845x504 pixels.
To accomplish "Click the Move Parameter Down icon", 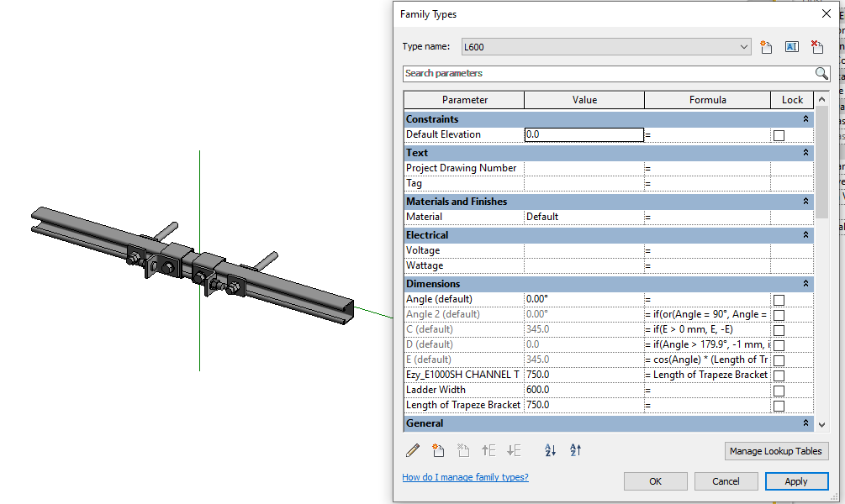I will click(x=514, y=450).
